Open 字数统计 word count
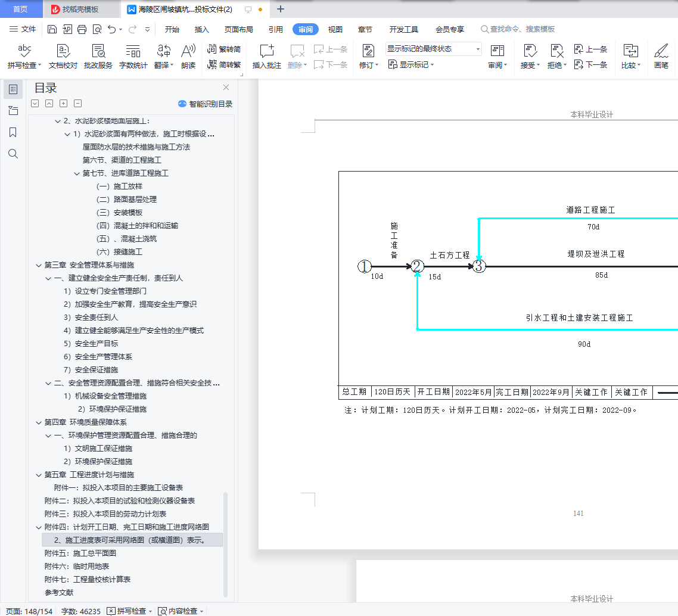Viewport: 678px width, 616px height. (133, 56)
